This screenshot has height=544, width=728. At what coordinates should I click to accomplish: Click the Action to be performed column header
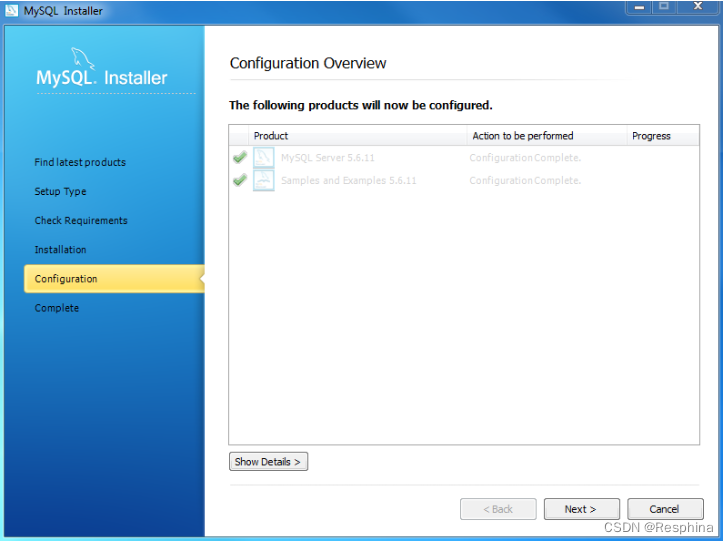tap(547, 136)
